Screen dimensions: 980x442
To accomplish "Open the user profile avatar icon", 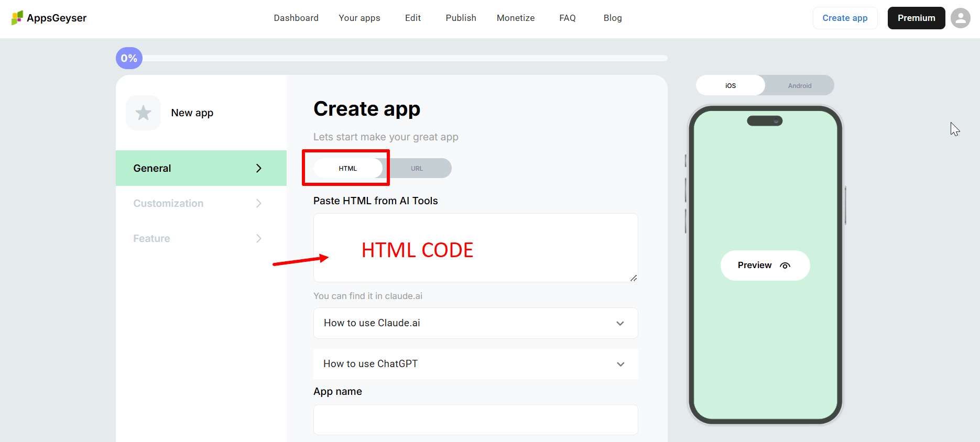I will tap(960, 18).
